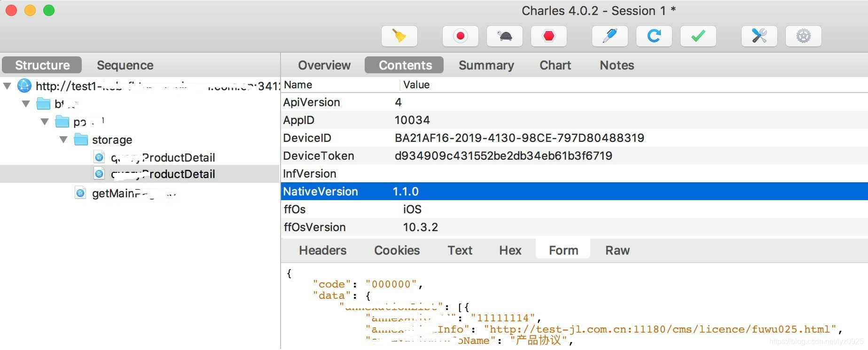Open the Chart tab
The width and height of the screenshot is (868, 350).
(x=555, y=65)
